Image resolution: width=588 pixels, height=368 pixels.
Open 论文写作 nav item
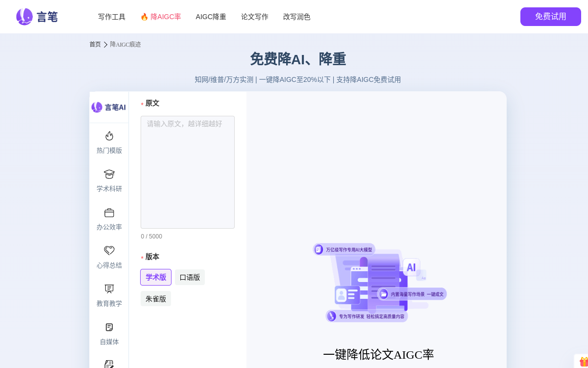click(255, 17)
